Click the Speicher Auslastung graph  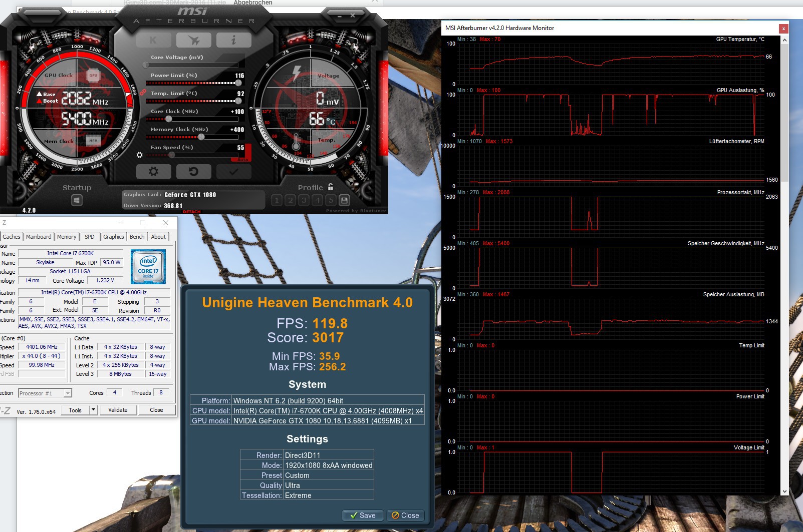pyautogui.click(x=611, y=319)
